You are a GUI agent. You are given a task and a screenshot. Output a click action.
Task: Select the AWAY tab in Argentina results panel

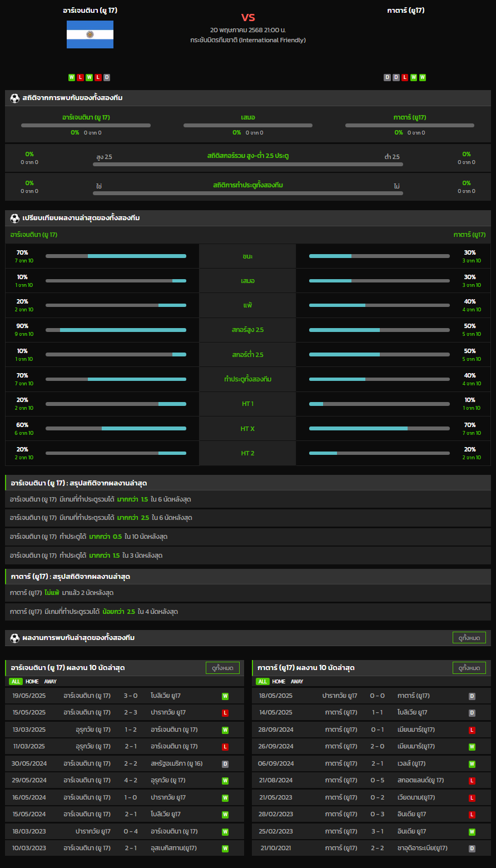pyautogui.click(x=51, y=681)
